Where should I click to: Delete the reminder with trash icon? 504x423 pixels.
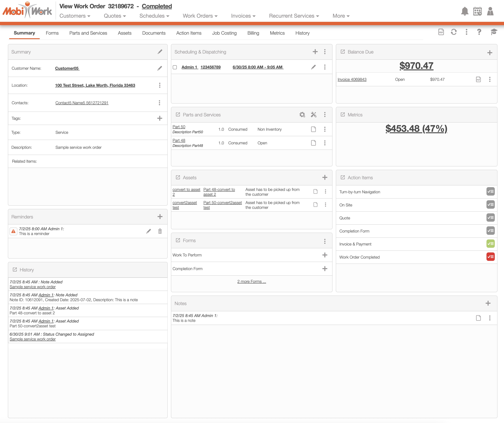[x=160, y=231]
